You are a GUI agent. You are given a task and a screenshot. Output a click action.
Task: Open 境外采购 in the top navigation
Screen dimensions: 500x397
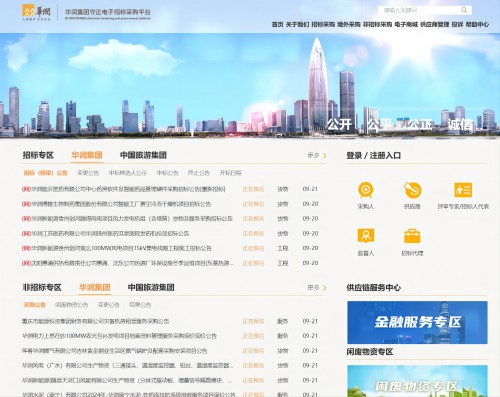point(349,24)
